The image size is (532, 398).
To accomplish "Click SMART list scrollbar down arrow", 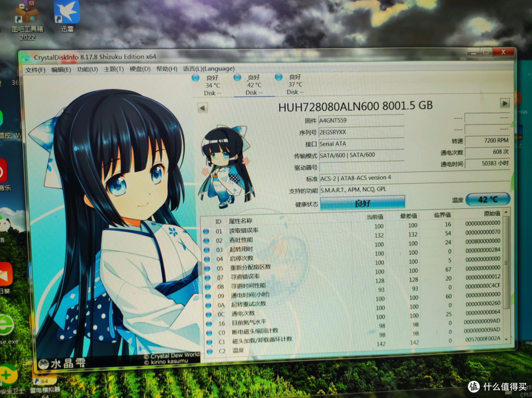I will pos(506,339).
